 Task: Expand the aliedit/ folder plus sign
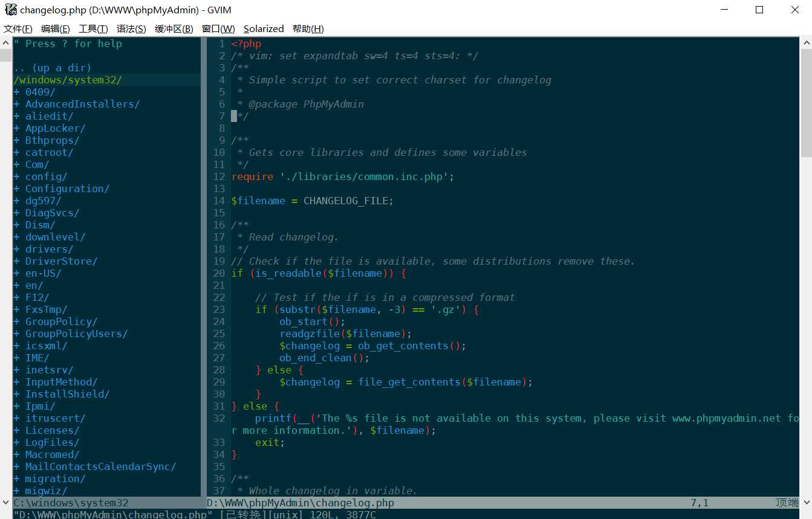click(16, 116)
